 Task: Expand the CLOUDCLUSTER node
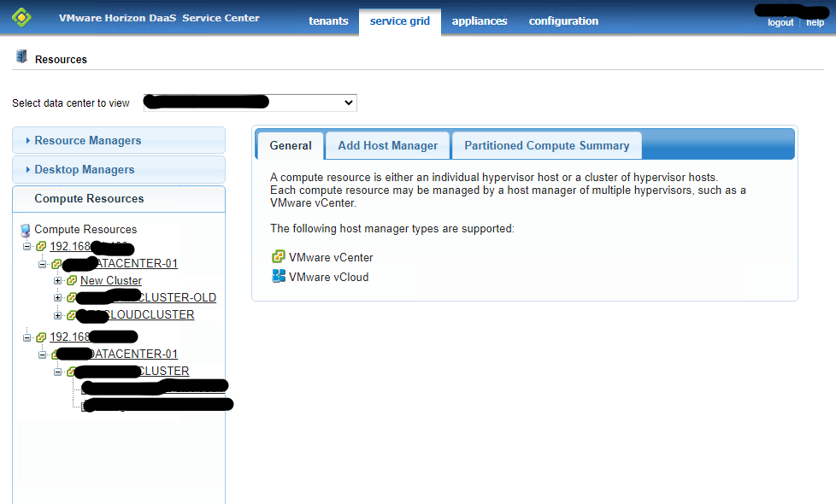click(57, 315)
